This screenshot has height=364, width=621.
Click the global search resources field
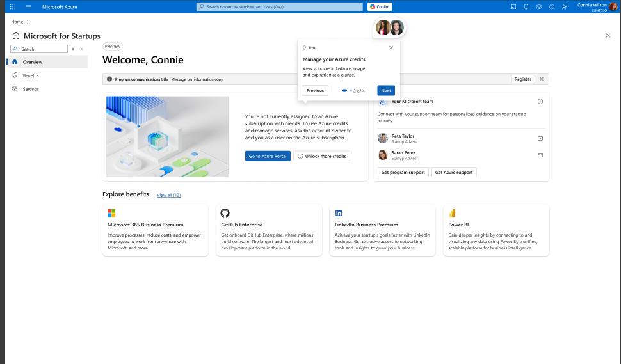(x=280, y=7)
